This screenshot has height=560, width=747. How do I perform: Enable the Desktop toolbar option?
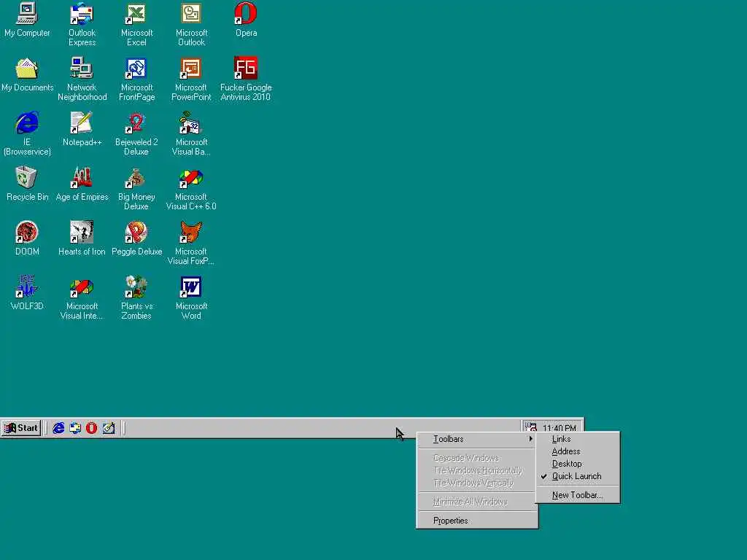[578, 464]
